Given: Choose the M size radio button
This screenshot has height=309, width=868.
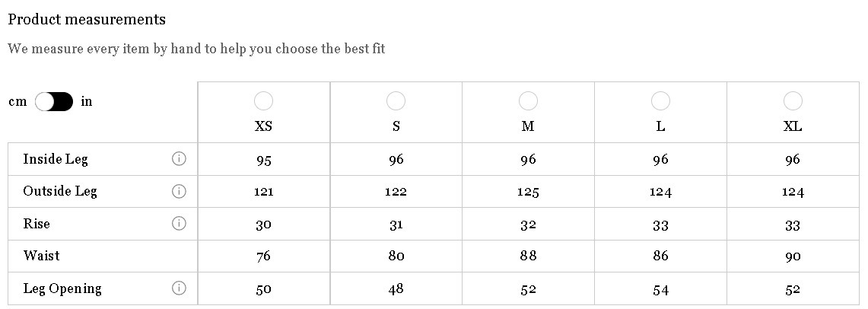Looking at the screenshot, I should tap(528, 100).
